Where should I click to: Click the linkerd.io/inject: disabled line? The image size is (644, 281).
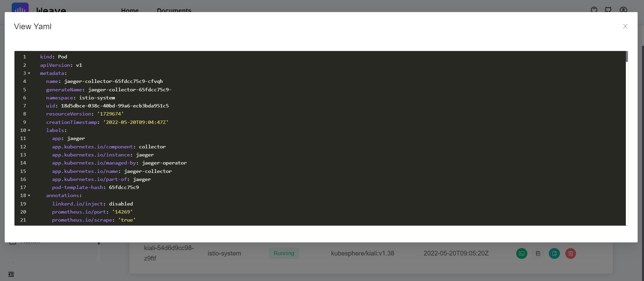[92, 204]
